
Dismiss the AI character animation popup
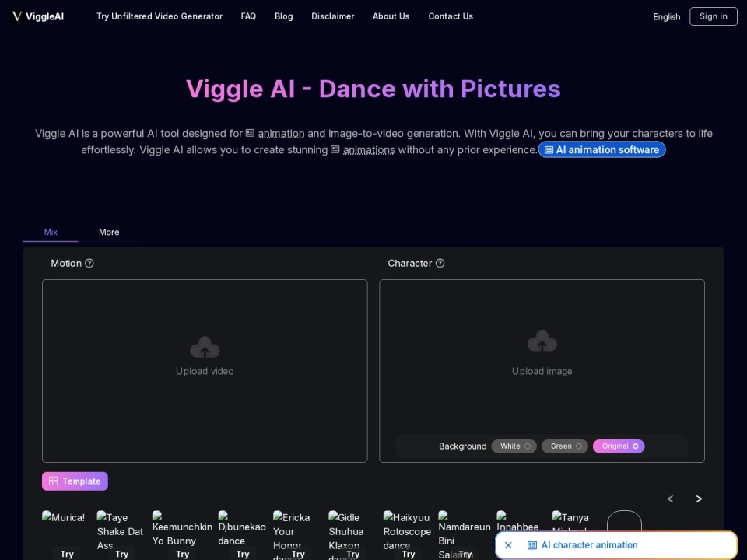point(508,545)
